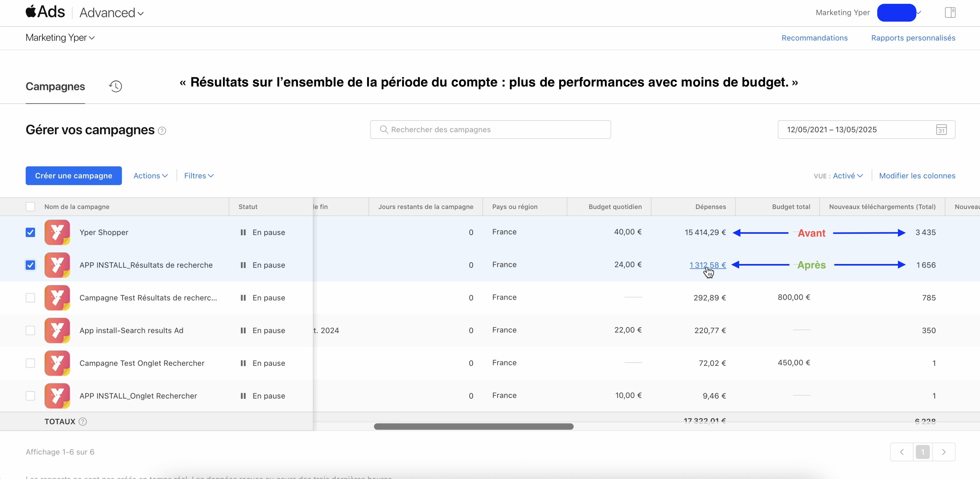Screen dimensions: 980x479
Task: Open the Yper Shopper campaign name
Action: (104, 232)
